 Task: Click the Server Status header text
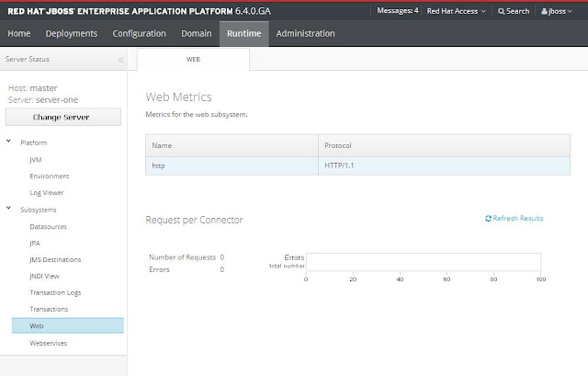28,59
